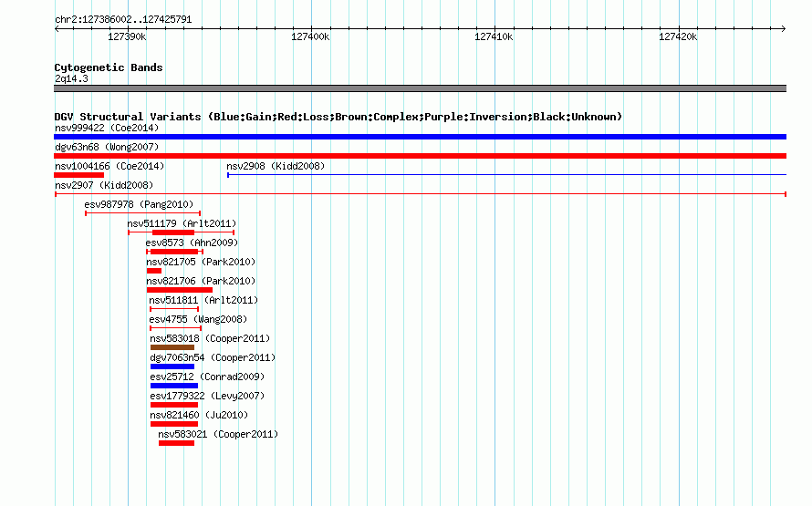This screenshot has width=812, height=506.
Task: Click the 127400k ruler label
Action: coord(310,36)
